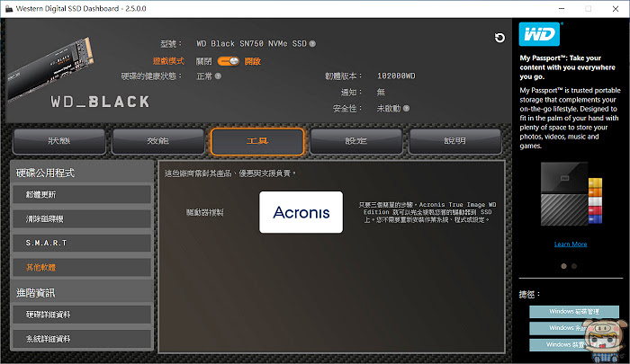Screen dimensions: 630x364
Task: Click the Acronis True Image description text
Action: pos(427,212)
